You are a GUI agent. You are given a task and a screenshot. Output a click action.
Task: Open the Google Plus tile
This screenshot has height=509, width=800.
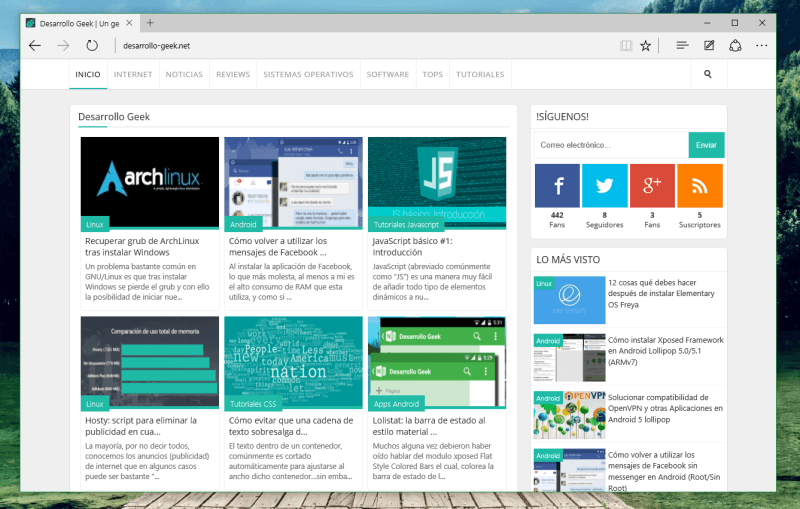[x=652, y=186]
